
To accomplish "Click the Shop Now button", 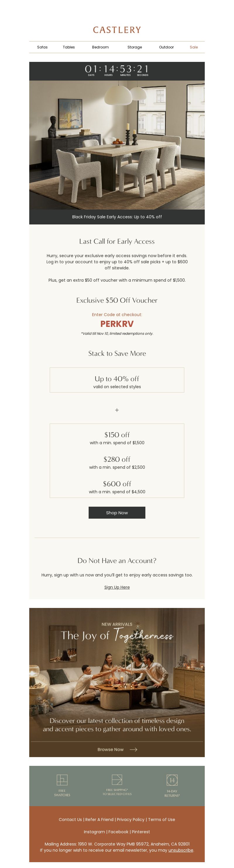I will pos(117,513).
